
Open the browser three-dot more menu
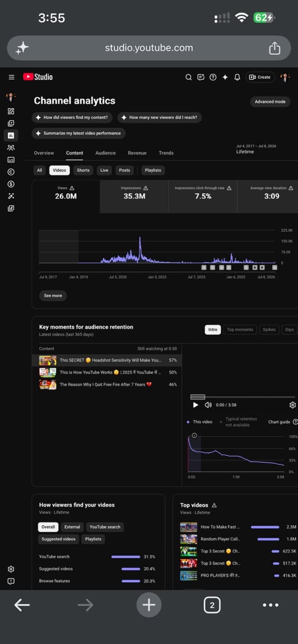tap(271, 605)
